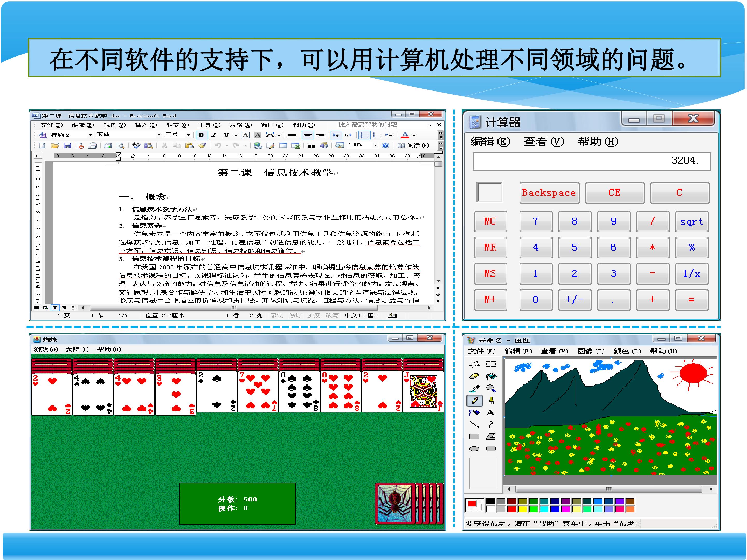This screenshot has height=560, width=747.
Task: Pick the Fill With Color bucket tool
Action: [491, 376]
